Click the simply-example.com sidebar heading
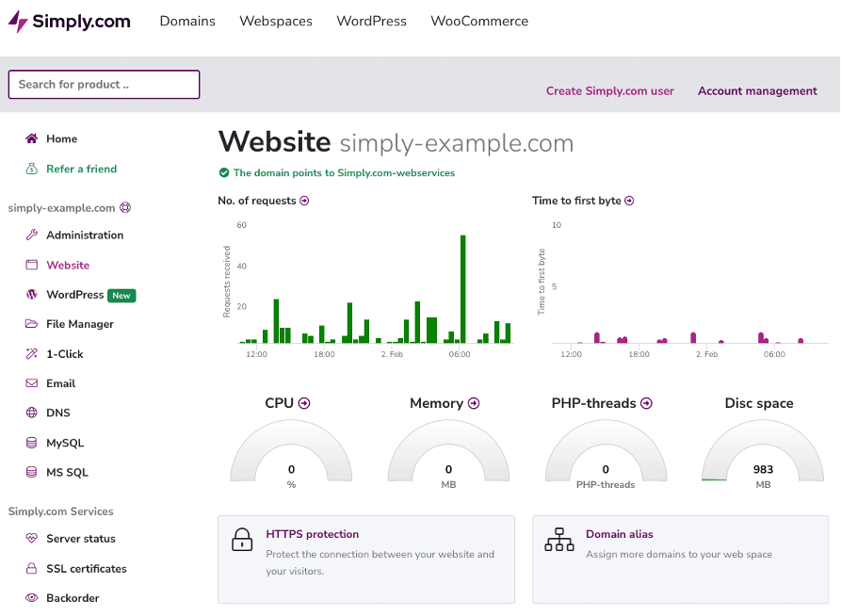This screenshot has height=616, width=841. coord(61,208)
